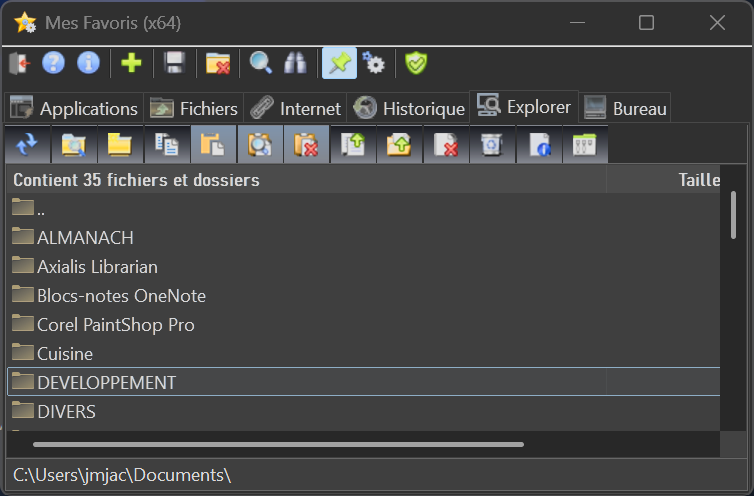This screenshot has width=754, height=496.
Task: Click the exit door icon
Action: click(20, 63)
